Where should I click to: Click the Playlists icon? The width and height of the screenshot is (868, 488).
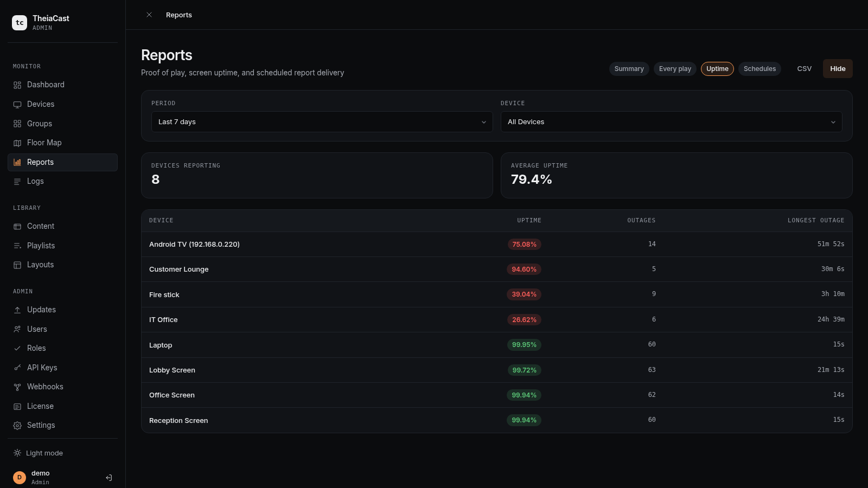coord(17,246)
